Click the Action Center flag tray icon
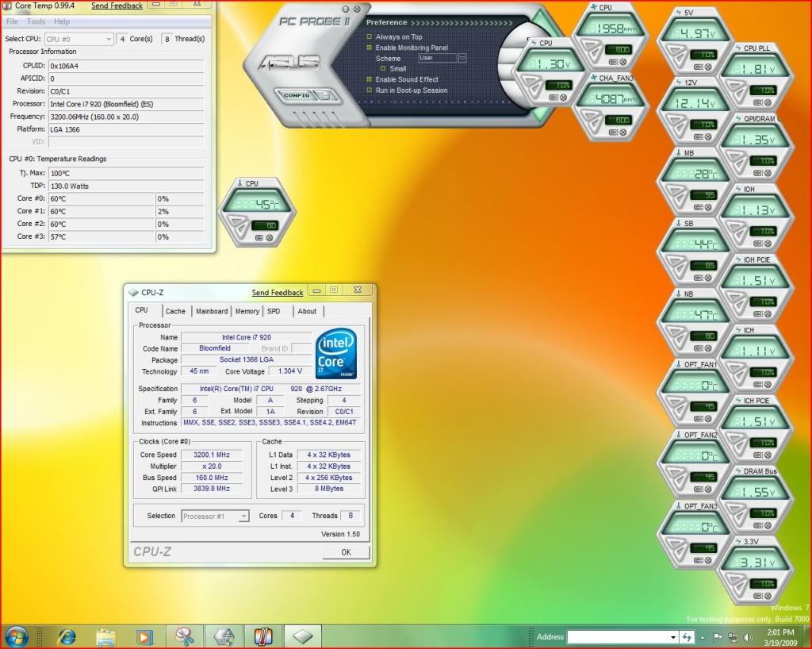Viewport: 812px width, 649px height. pyautogui.click(x=717, y=637)
